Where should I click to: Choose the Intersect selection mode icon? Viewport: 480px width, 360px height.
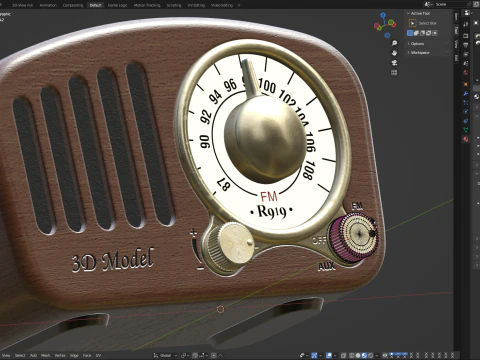[x=435, y=33]
